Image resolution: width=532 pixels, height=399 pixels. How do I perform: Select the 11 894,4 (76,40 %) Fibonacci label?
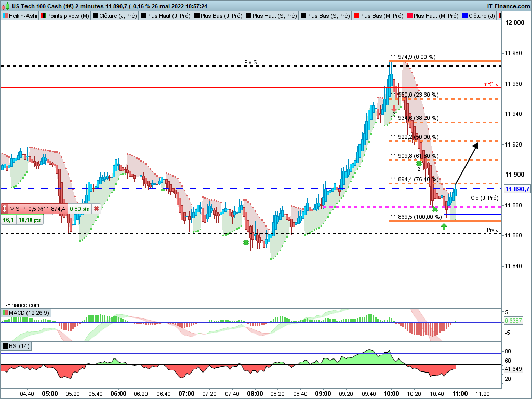414,179
